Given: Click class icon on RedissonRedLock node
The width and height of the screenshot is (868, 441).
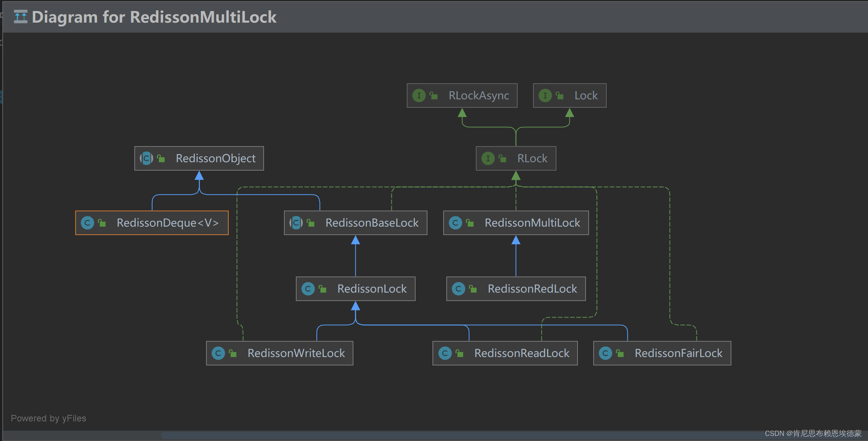Looking at the screenshot, I should pos(459,289).
